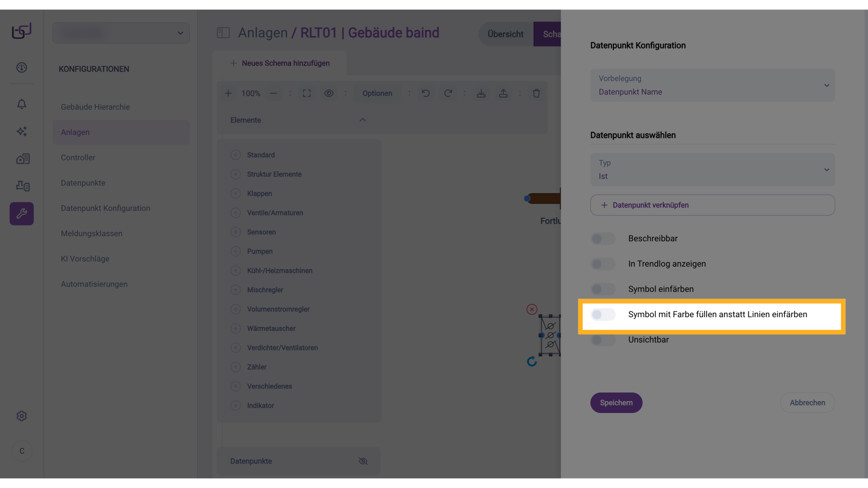Expand the Sensoren element category

tap(261, 232)
